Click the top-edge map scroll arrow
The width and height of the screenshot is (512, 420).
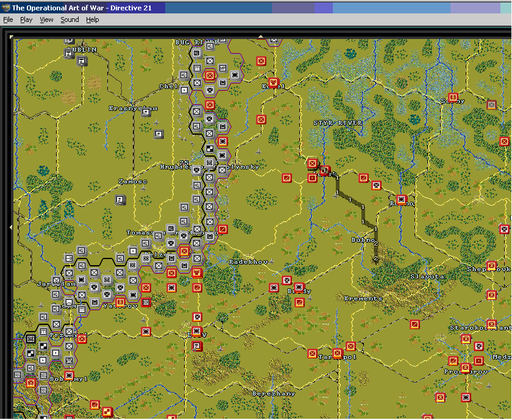[261, 37]
